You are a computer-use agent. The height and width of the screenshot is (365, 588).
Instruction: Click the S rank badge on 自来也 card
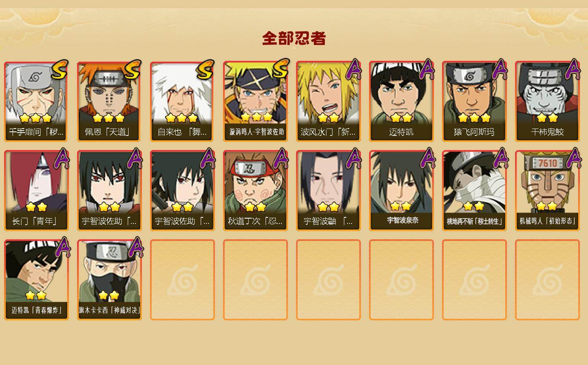tap(205, 70)
